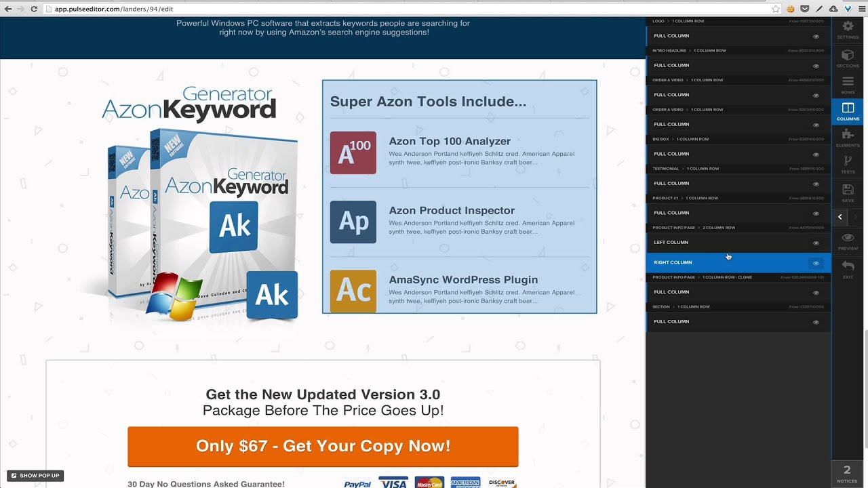Click the orange Get Your Copy Now button
Screen dimensions: 868x488
323,447
